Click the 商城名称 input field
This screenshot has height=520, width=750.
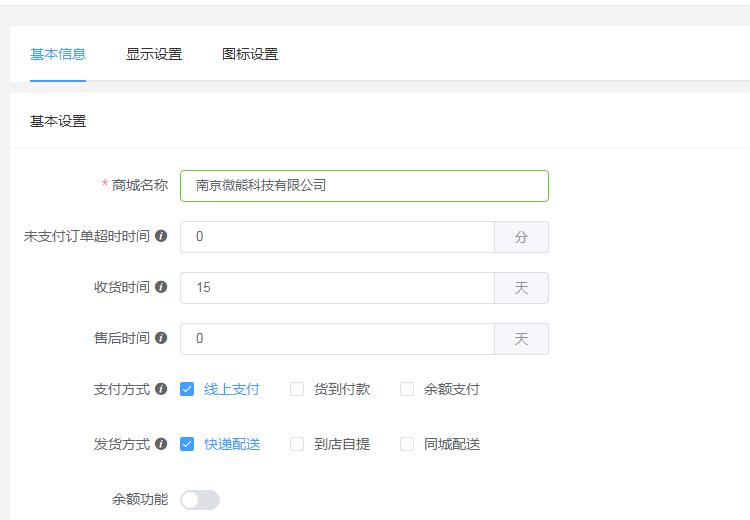364,186
